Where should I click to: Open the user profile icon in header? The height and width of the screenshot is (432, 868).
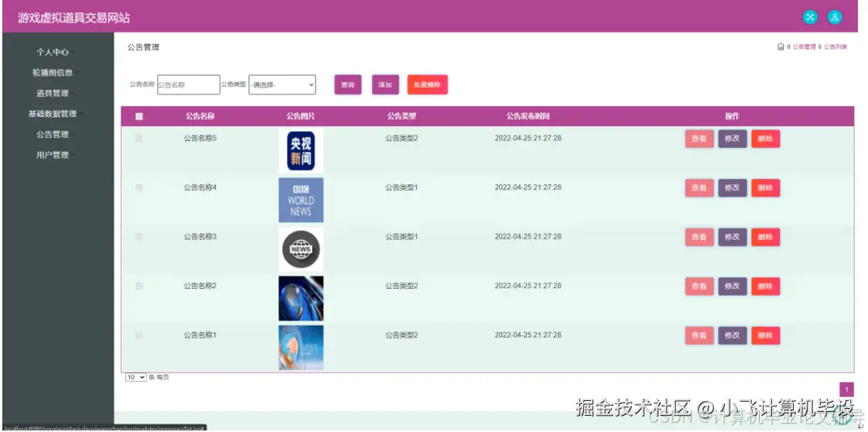835,17
